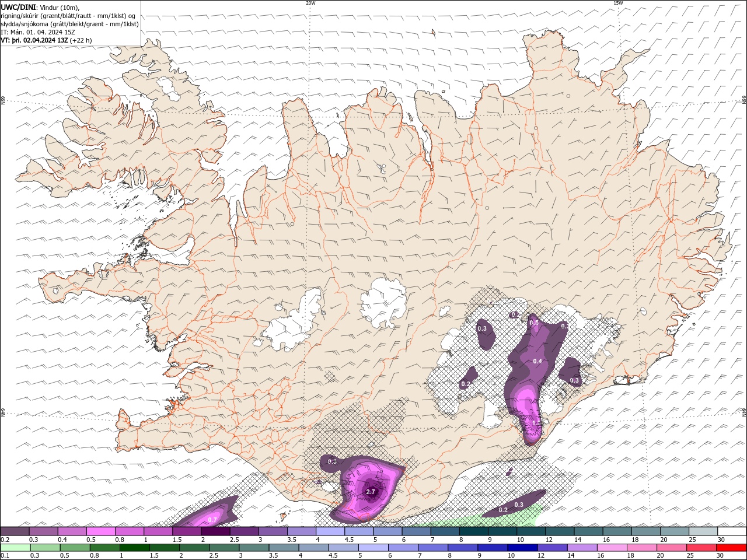Click the bottom-row violet swatch labeled 14
This screenshot has width=747, height=560.
[582, 548]
